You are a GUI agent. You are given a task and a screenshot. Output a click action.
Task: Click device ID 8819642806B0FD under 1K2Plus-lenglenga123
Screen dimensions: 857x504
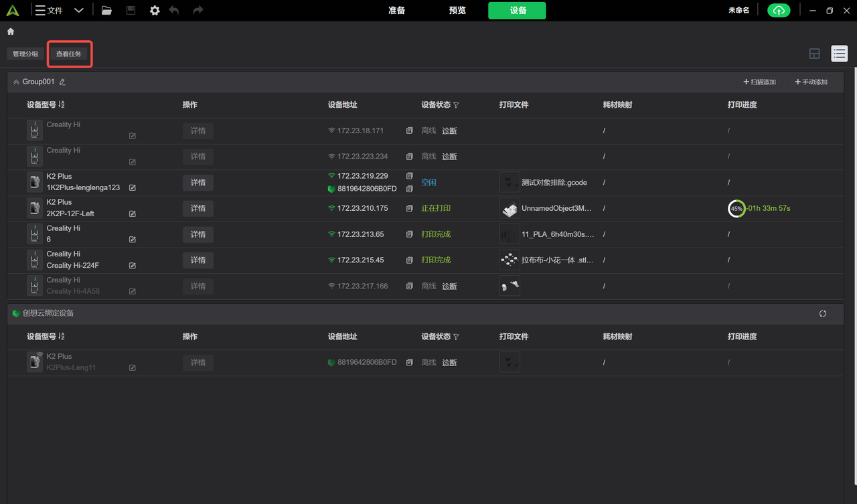click(x=367, y=189)
